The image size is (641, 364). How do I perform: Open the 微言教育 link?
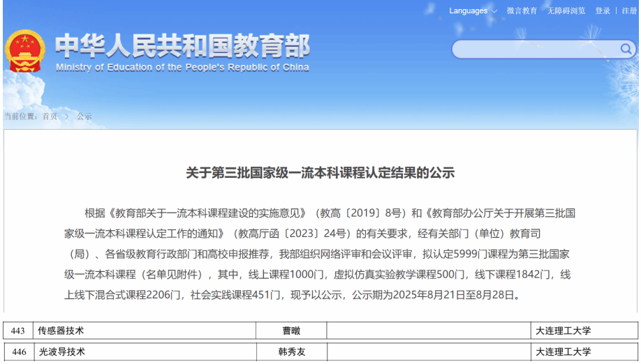point(522,11)
